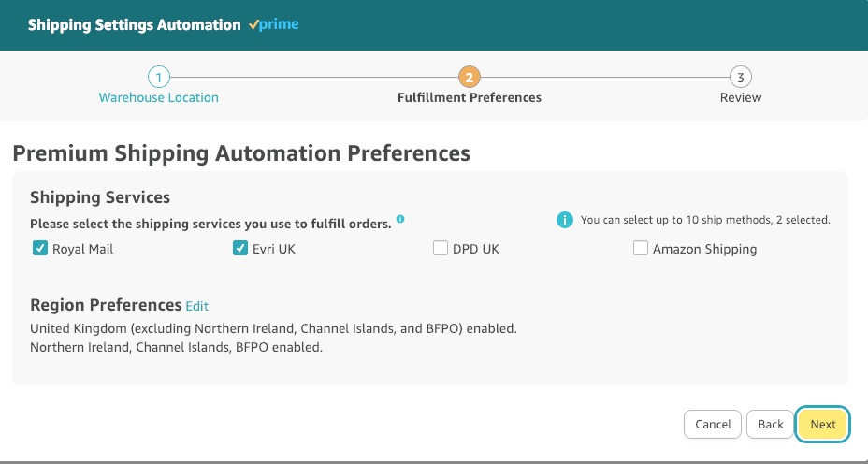Click Premium Shipping Automation Preferences heading

click(241, 153)
